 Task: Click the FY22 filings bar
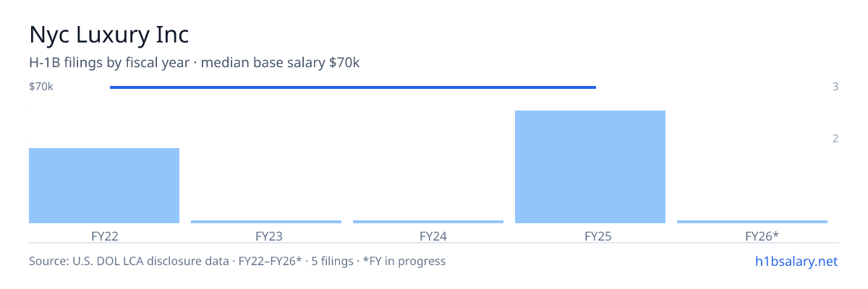[x=104, y=186]
